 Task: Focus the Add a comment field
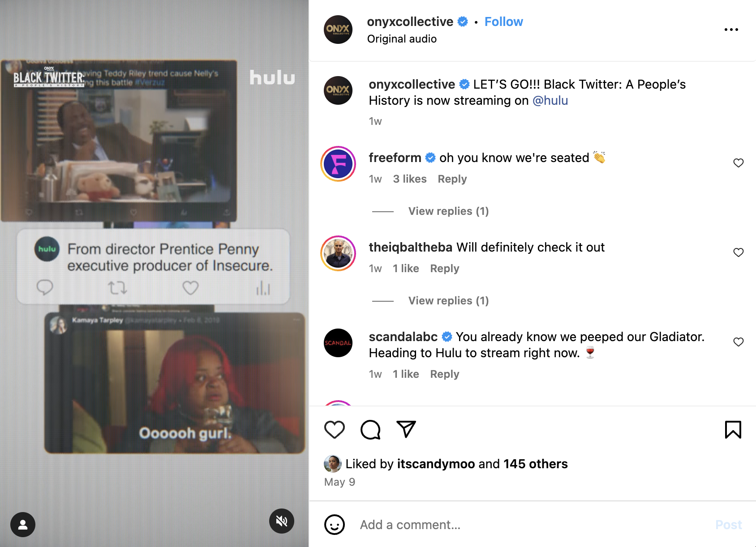point(533,525)
